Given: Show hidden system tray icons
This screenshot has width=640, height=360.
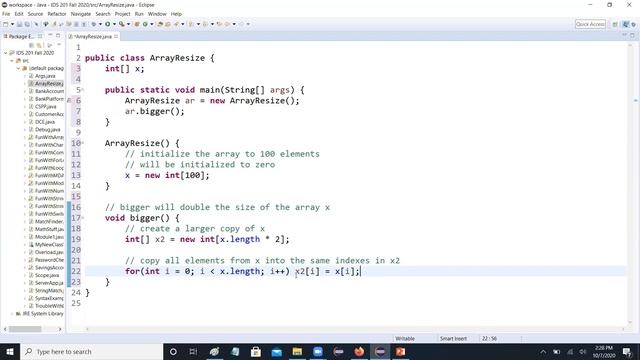Looking at the screenshot, I should (543, 351).
